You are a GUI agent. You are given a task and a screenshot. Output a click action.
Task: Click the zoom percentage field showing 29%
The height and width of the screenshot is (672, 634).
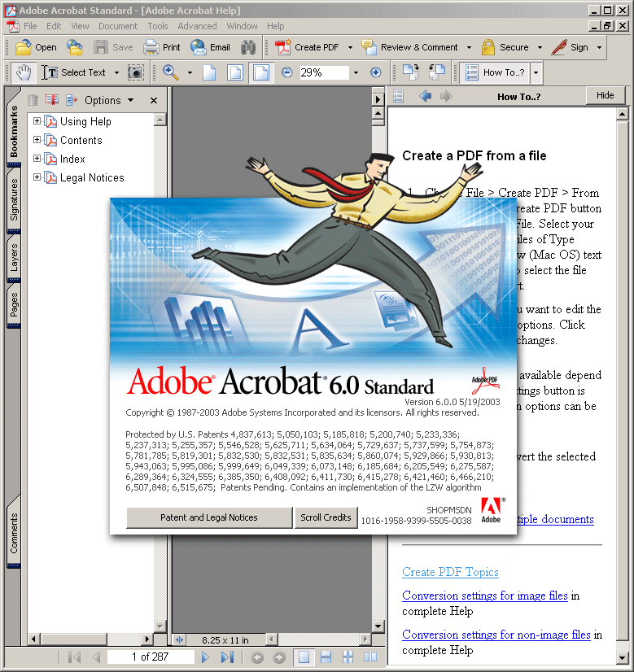point(323,72)
